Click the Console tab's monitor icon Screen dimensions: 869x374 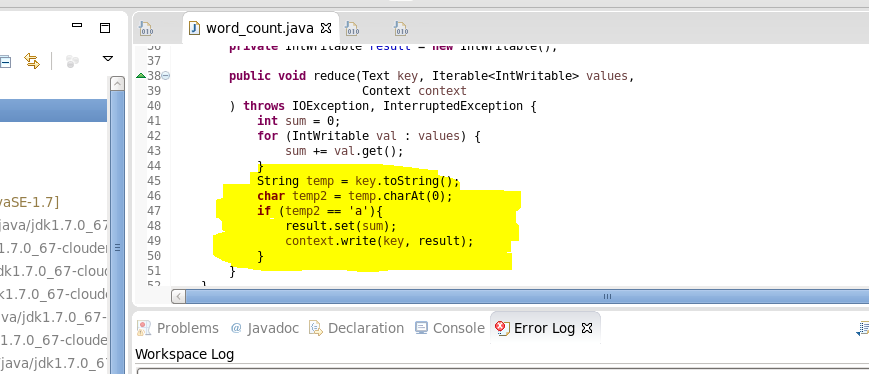pos(421,328)
